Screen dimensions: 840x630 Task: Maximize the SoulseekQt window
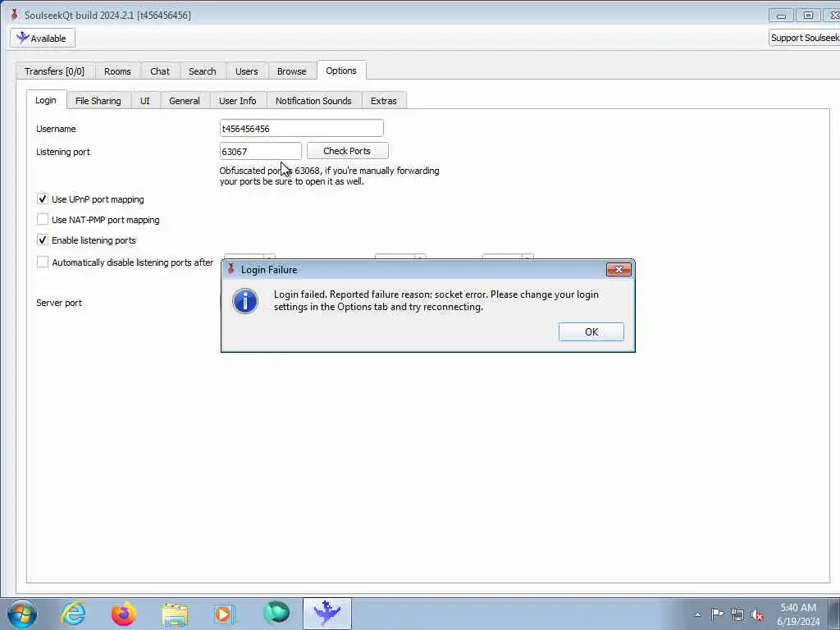tap(808, 16)
